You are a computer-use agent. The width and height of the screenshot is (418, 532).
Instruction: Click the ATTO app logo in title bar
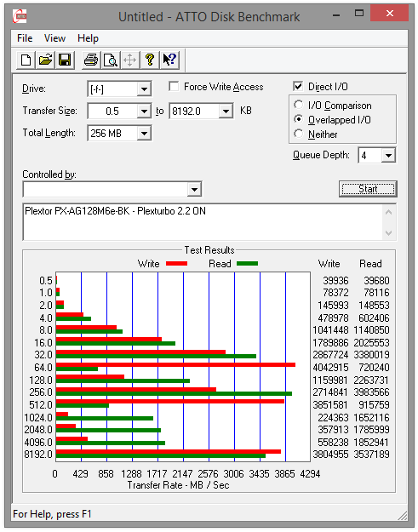pos(20,16)
